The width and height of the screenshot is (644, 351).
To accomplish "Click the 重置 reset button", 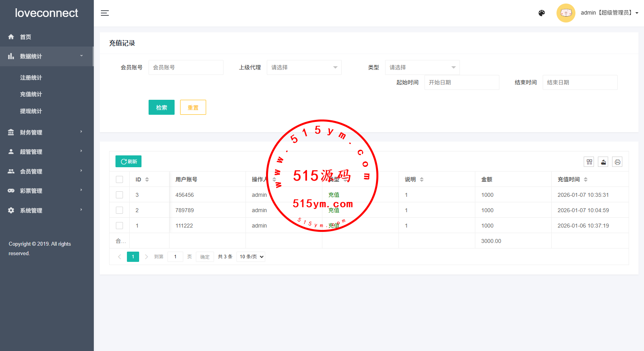I will pos(193,107).
